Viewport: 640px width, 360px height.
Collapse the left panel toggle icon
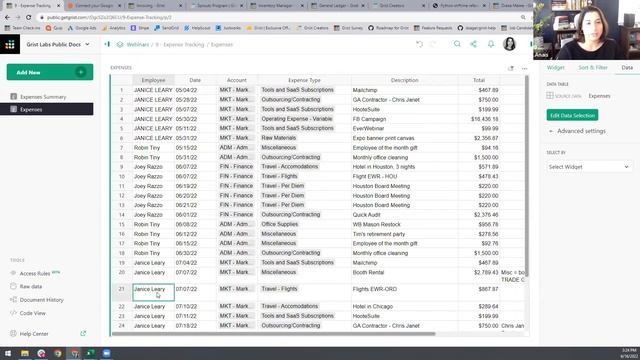point(107,44)
